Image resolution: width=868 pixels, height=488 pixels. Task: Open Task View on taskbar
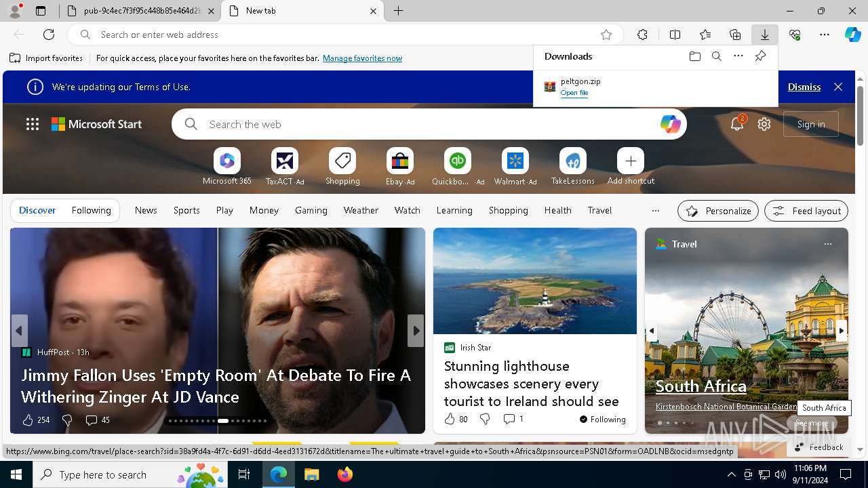click(244, 474)
